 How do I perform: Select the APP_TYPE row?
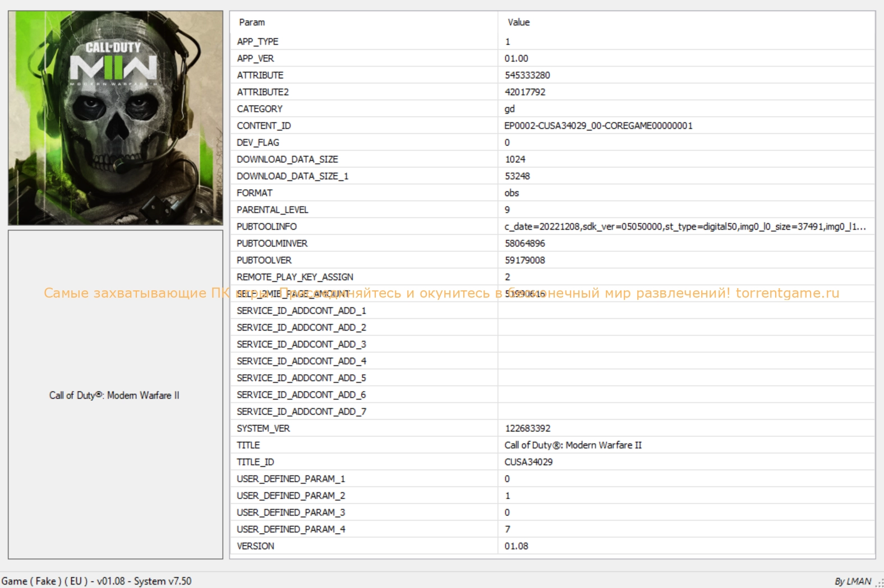(257, 41)
